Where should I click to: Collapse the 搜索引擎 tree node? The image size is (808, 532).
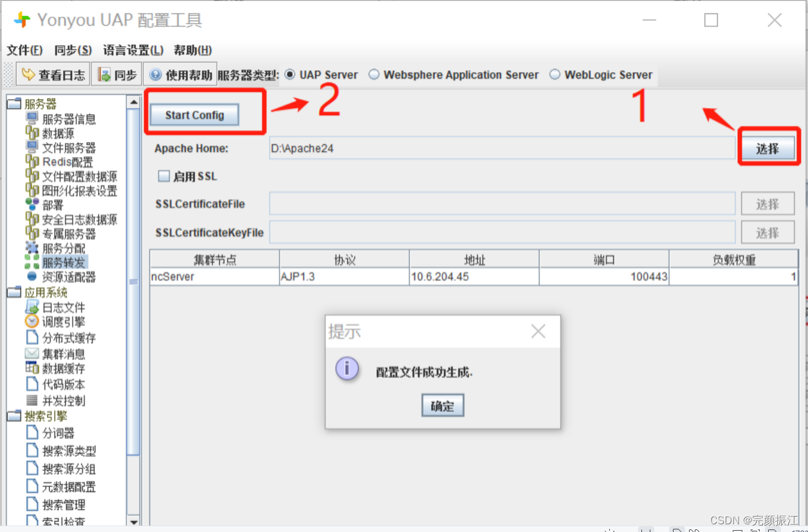pyautogui.click(x=14, y=414)
